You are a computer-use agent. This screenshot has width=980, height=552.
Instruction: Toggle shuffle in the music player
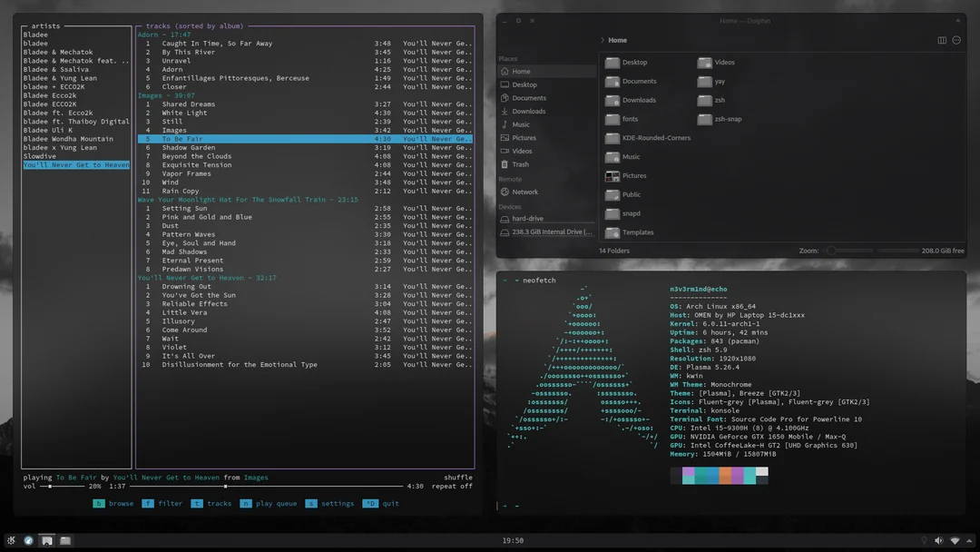click(x=456, y=476)
